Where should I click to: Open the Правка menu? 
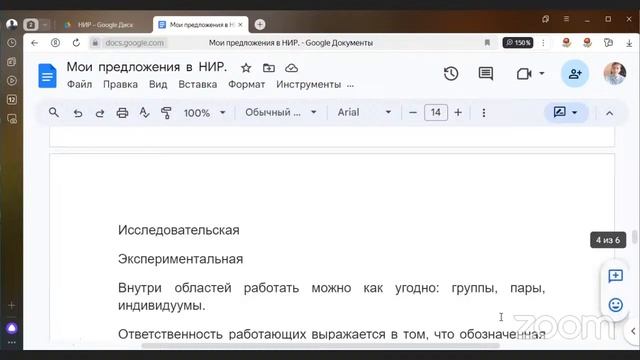120,84
